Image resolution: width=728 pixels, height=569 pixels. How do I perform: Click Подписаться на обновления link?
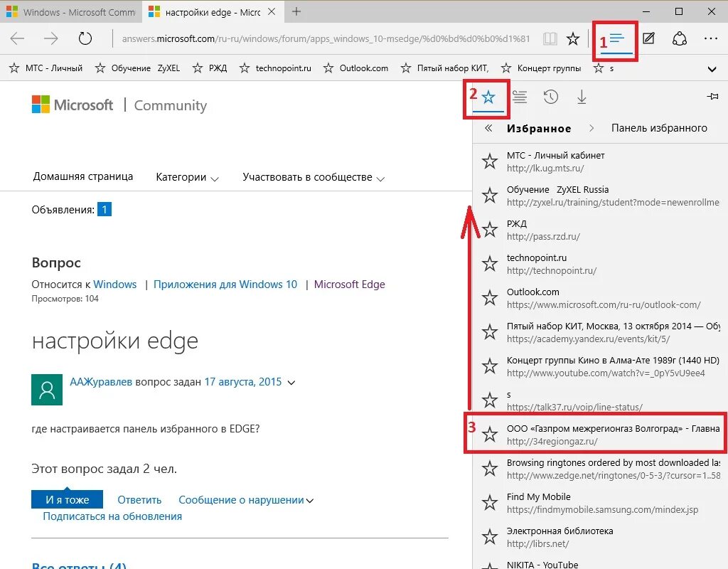112,516
